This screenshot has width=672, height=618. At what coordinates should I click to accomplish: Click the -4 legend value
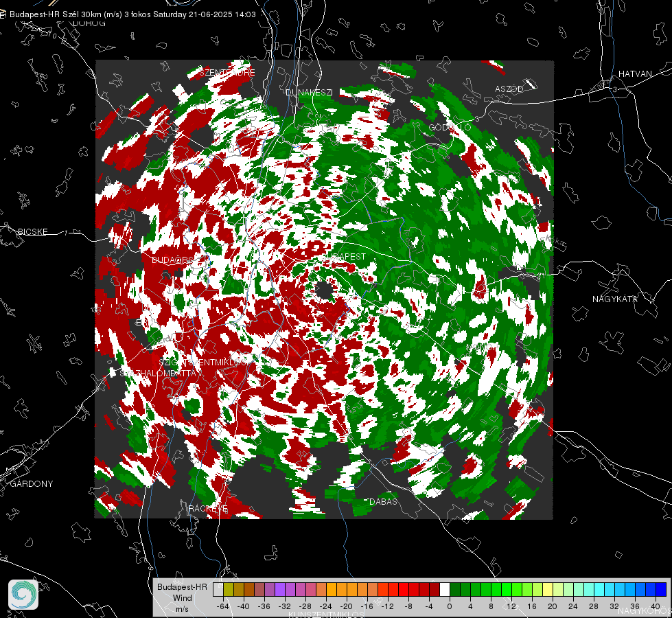pyautogui.click(x=429, y=606)
